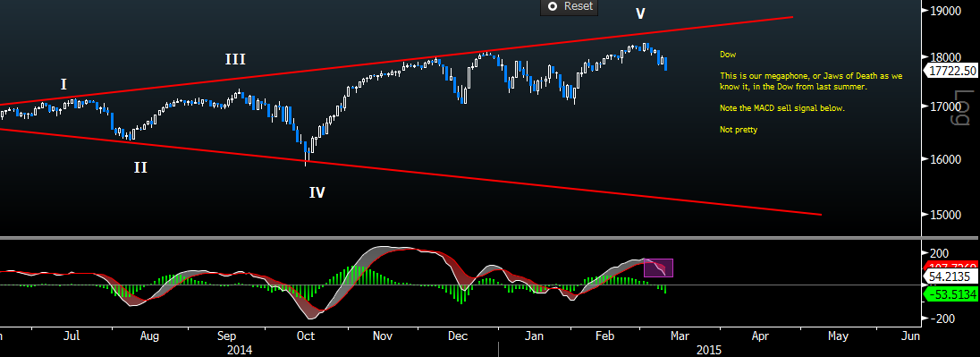The image size is (980, 357).
Task: Click the wave label IV
Action: [x=317, y=192]
